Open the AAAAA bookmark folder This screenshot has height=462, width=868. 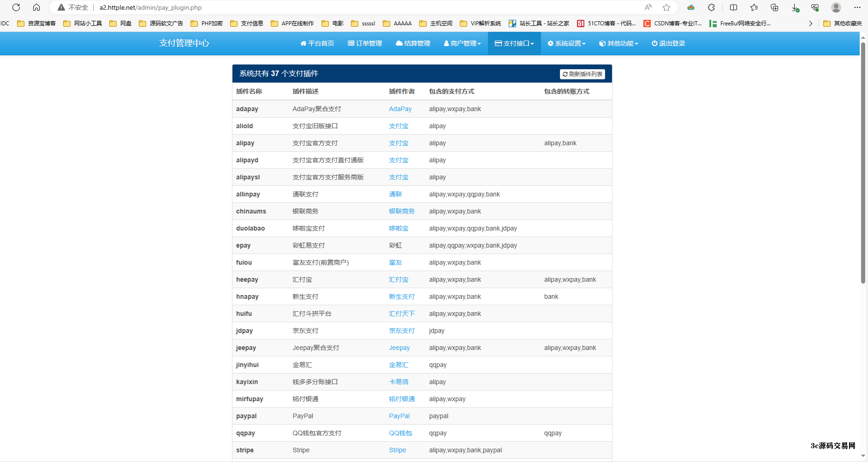click(397, 24)
